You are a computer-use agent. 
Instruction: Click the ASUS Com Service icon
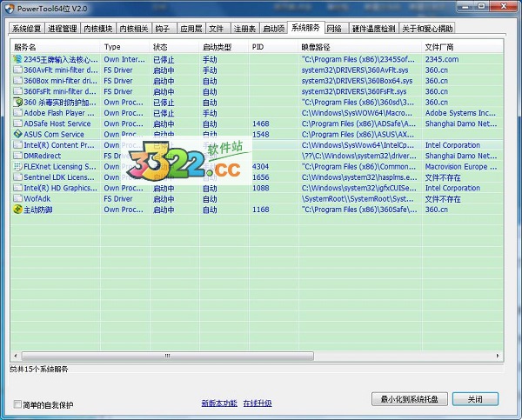(17, 134)
